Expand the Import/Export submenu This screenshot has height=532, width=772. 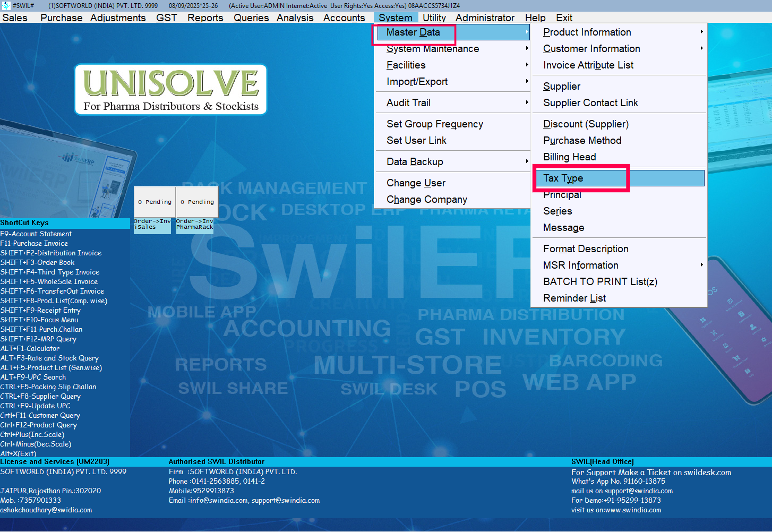(453, 82)
